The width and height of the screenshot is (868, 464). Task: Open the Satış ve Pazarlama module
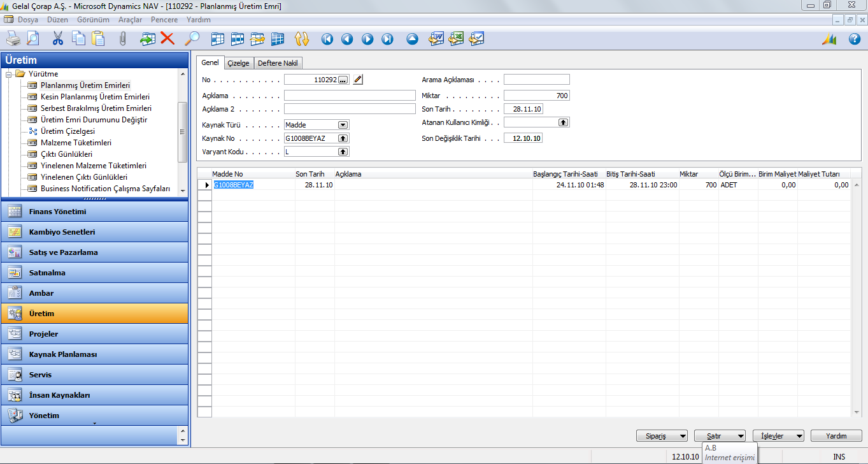tap(94, 252)
